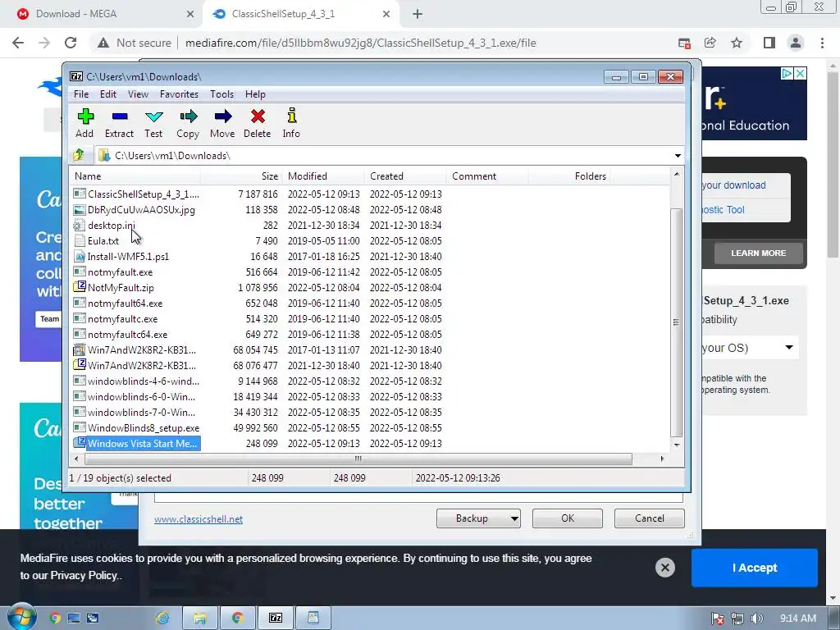Click the Chrome URL address bar

360,43
